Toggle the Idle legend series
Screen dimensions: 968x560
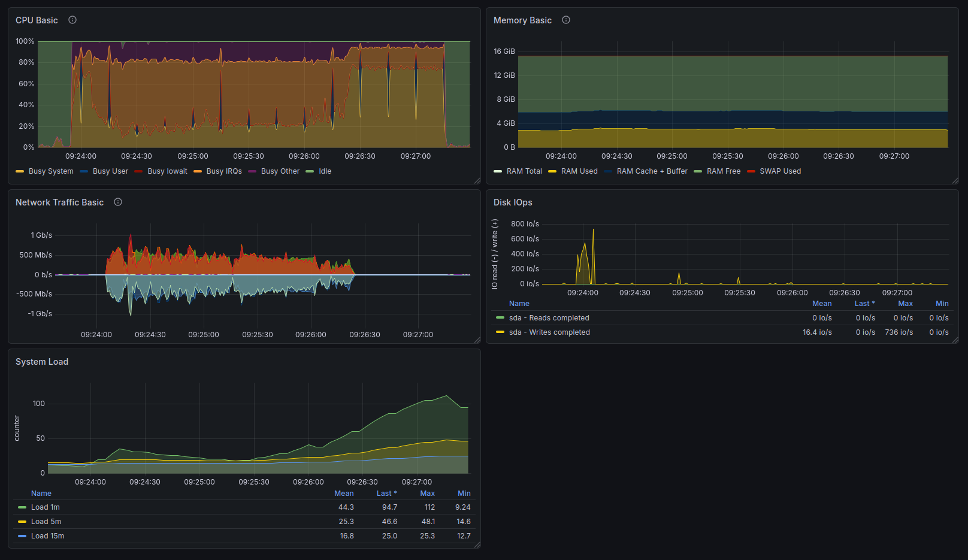click(x=325, y=171)
